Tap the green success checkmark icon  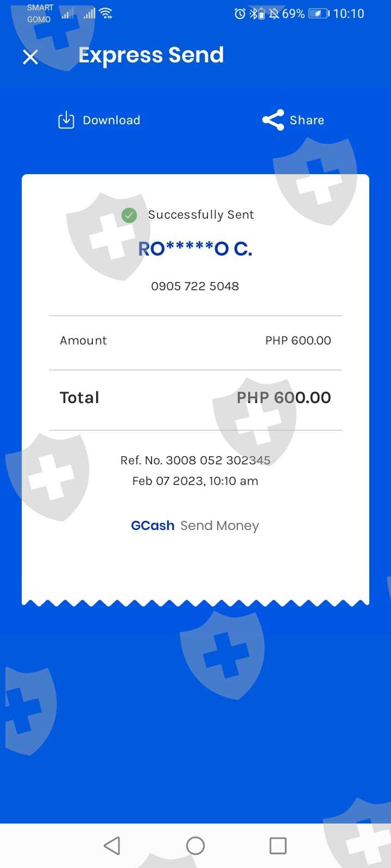(x=129, y=215)
